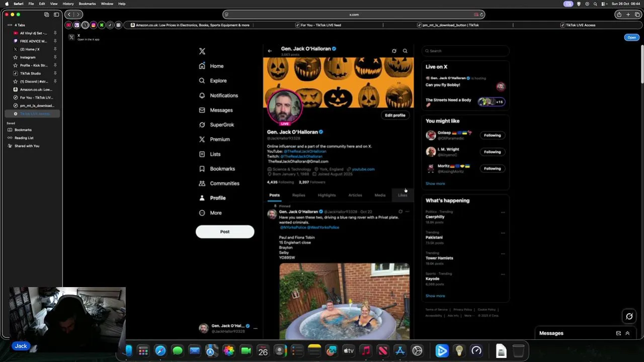The width and height of the screenshot is (644, 362).
Task: Switch to Highlights tab
Action: tap(327, 195)
